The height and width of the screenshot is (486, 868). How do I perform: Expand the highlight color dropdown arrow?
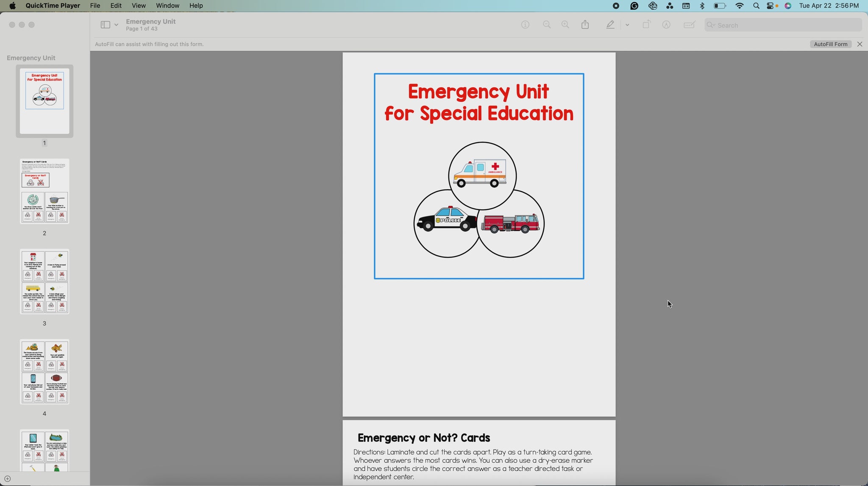[627, 25]
